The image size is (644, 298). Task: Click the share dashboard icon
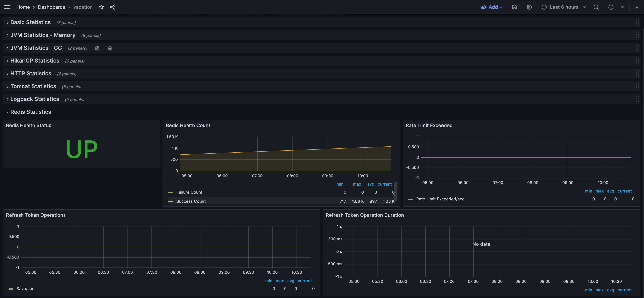point(113,7)
